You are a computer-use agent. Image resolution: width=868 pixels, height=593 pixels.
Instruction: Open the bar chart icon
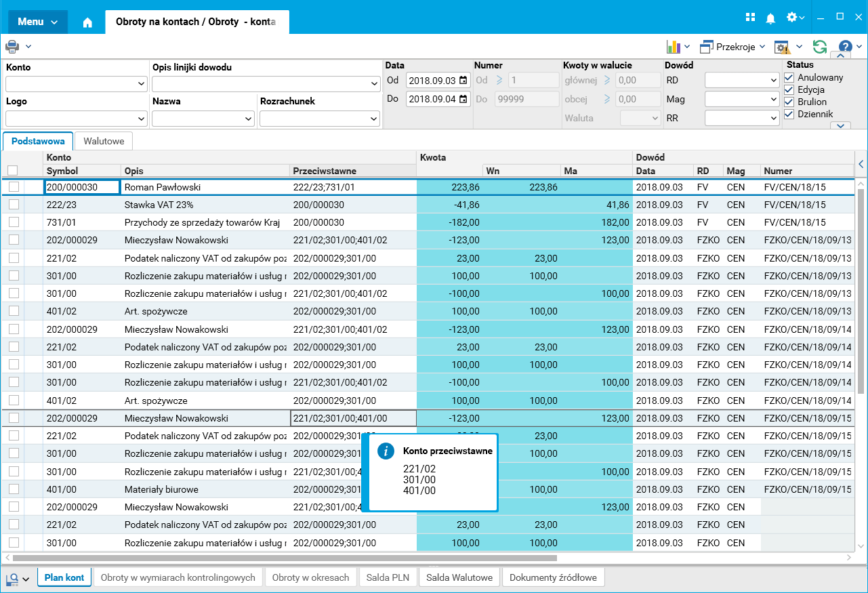pyautogui.click(x=674, y=47)
